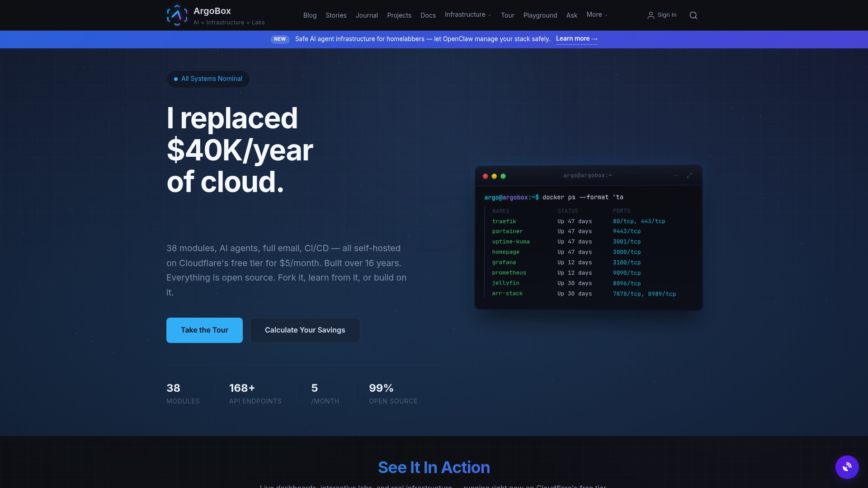Viewport: 868px width, 488px height.
Task: Click the green dot on terminal window
Action: pos(503,176)
